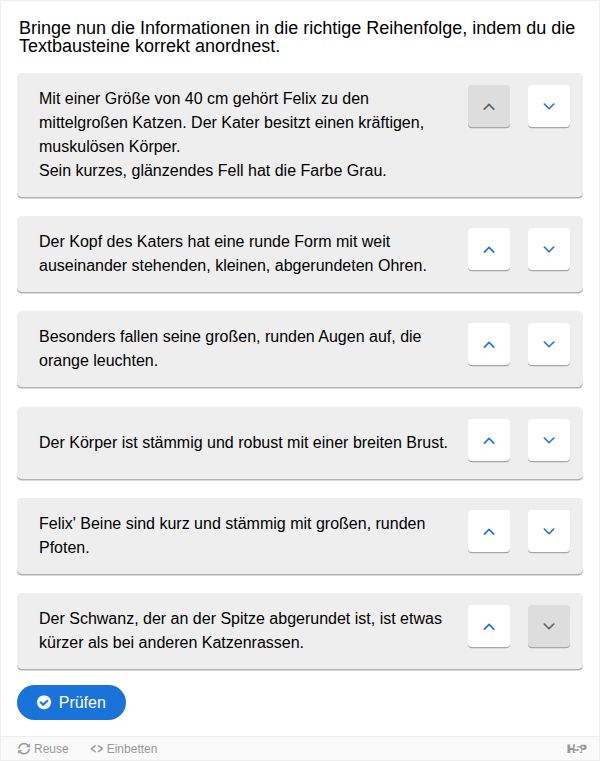Move the 'Felix' Beine' block up
600x761 pixels.
click(489, 531)
